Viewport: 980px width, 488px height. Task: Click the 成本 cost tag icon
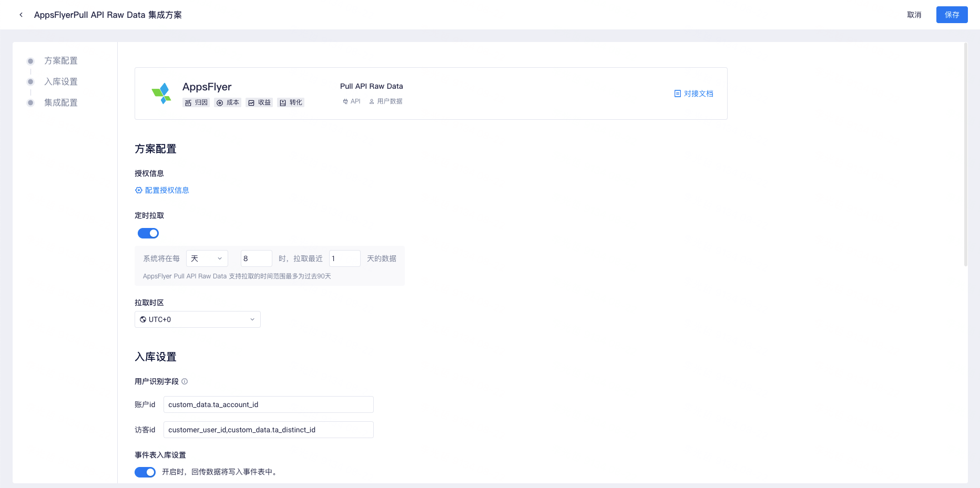click(x=220, y=102)
